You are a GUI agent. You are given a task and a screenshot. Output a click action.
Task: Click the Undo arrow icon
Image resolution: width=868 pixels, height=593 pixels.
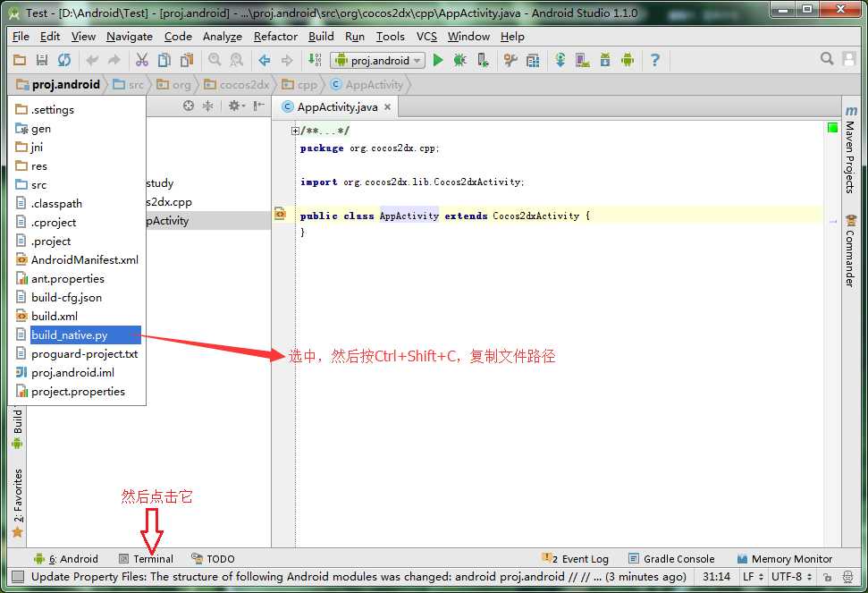[92, 60]
